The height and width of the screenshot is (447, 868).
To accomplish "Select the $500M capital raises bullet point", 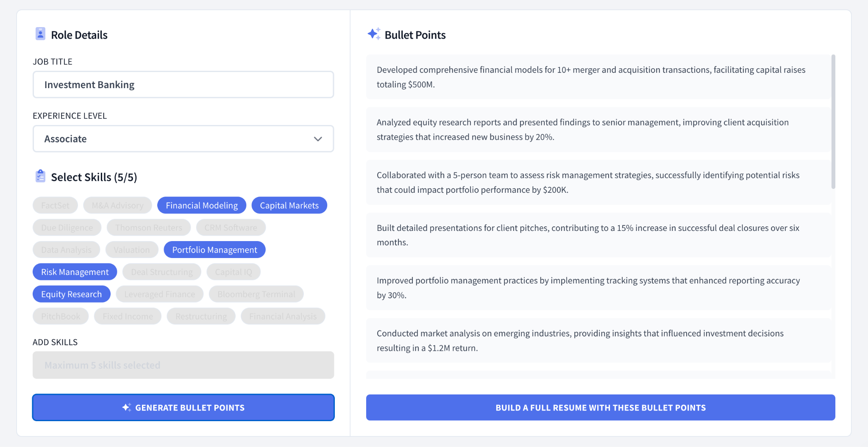I will point(598,77).
